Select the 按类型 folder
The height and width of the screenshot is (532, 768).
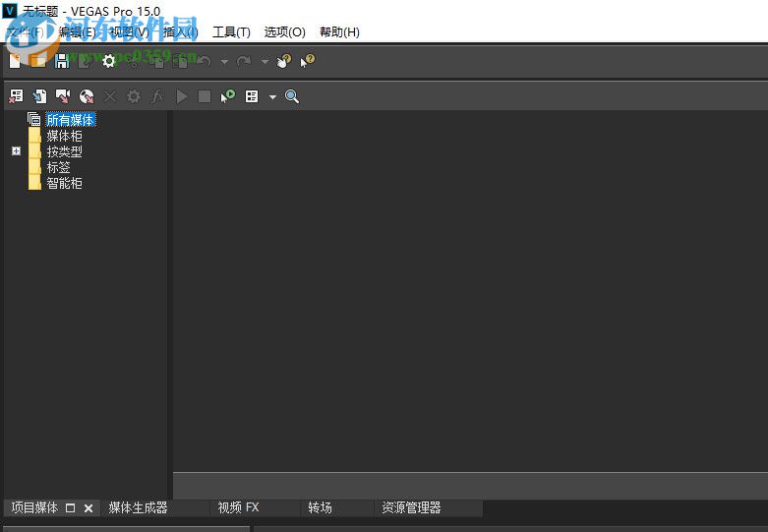64,151
